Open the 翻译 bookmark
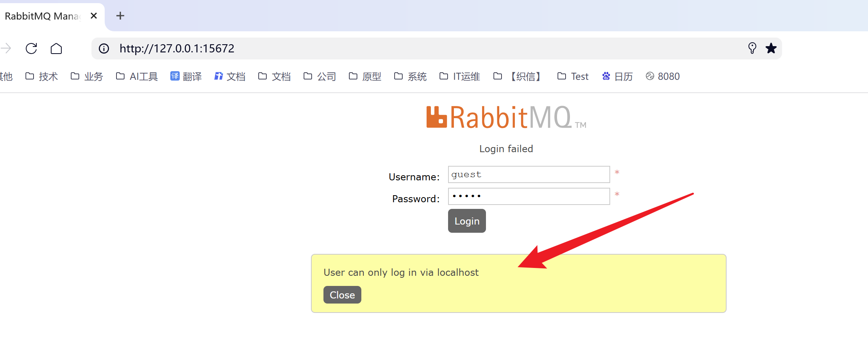Screen dimensions: 868x354 click(x=186, y=76)
